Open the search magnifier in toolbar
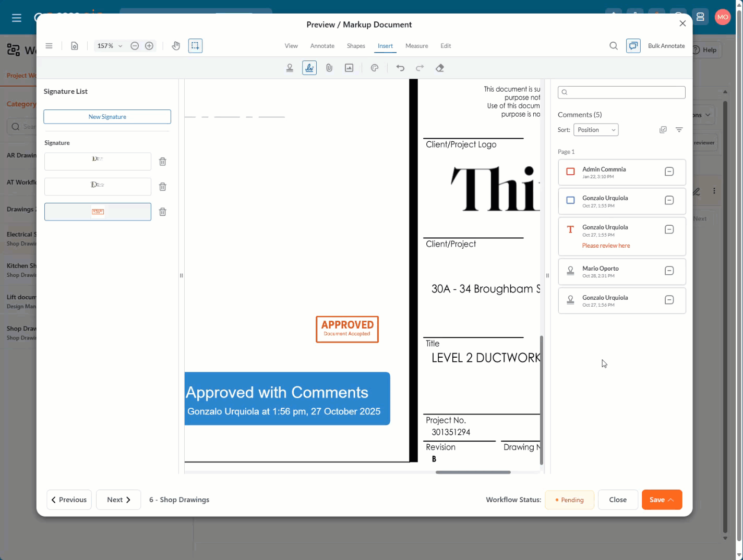 [x=614, y=46]
